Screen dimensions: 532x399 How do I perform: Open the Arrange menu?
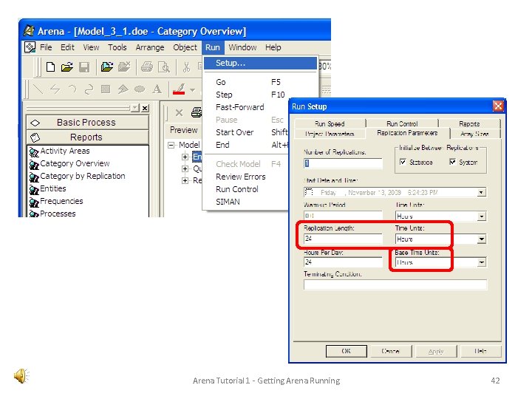click(x=149, y=47)
